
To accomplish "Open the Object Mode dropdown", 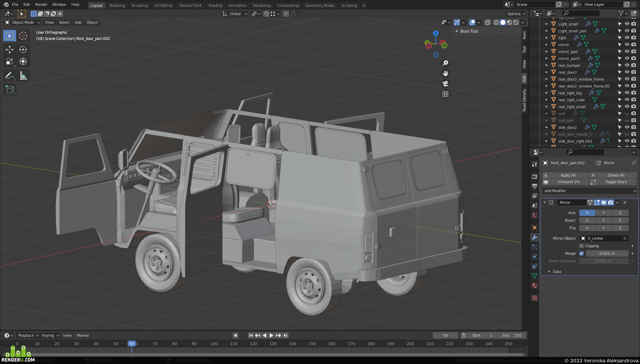I will [x=23, y=22].
